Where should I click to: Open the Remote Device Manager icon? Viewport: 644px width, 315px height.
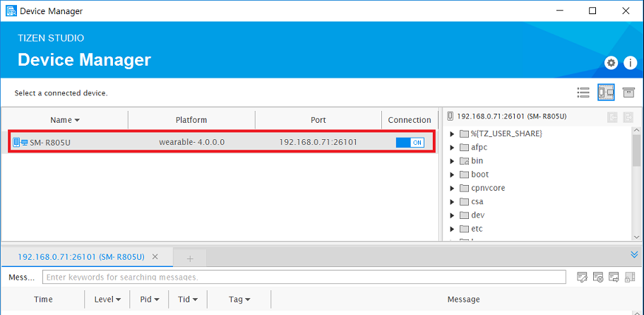(x=606, y=93)
